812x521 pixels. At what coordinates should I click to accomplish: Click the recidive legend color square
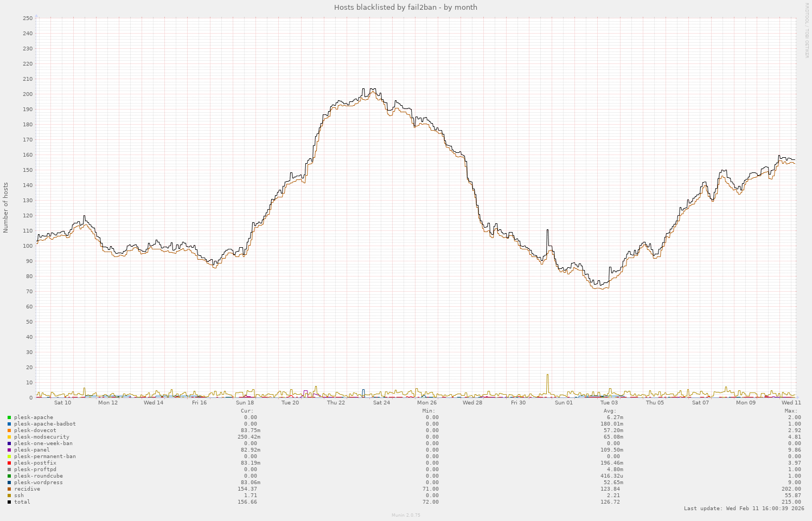pos(9,489)
